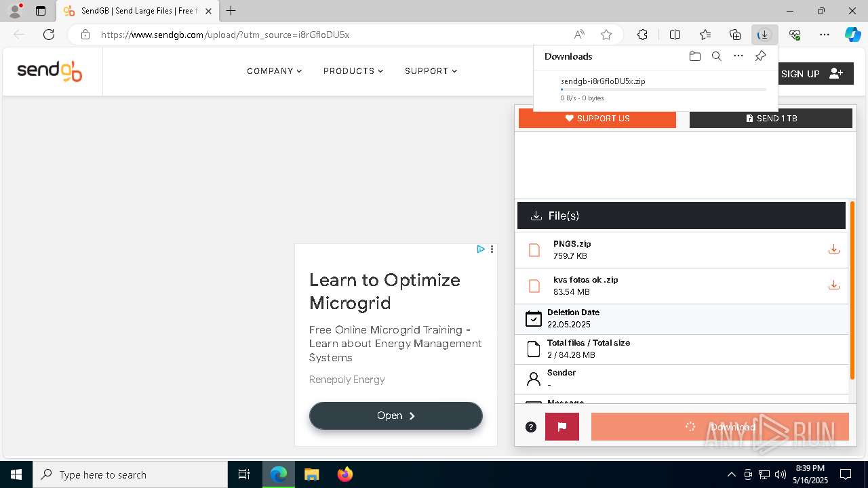Go to SendGB logo homepage
The width and height of the screenshot is (868, 488).
tap(50, 71)
